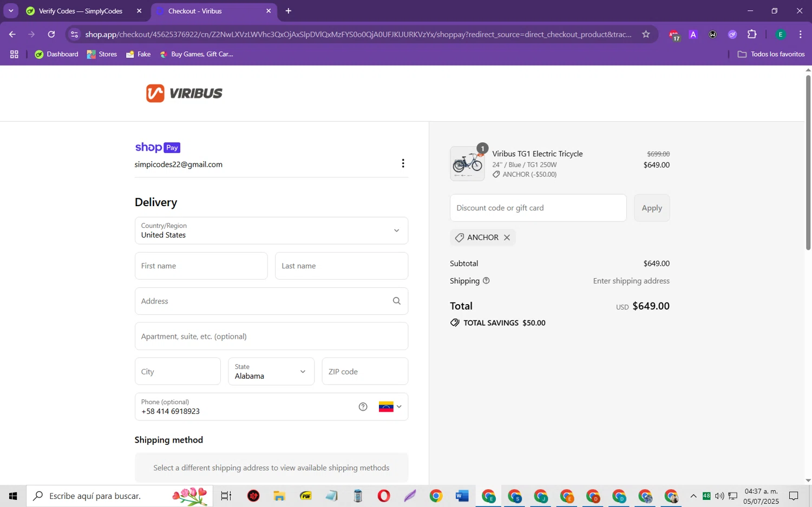Viewport: 812px width, 507px height.
Task: Open Task View on the taskbar
Action: tap(226, 496)
